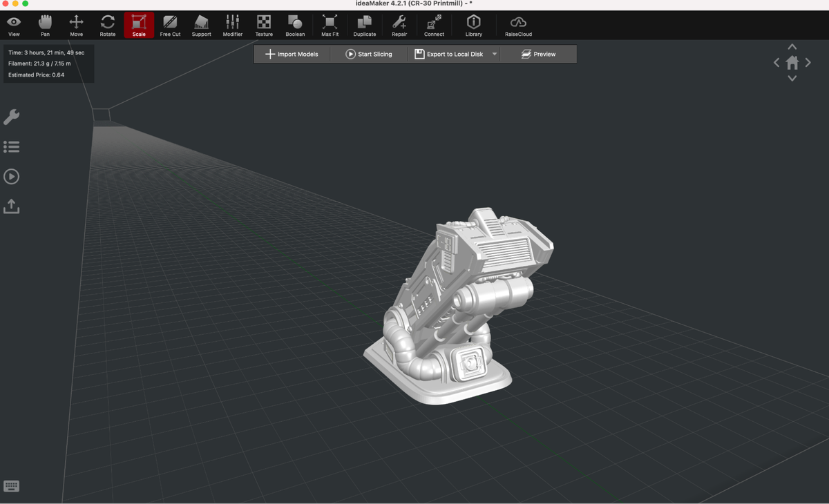Toggle the View eye tool
Viewport: 829px width, 504px height.
[x=14, y=25]
